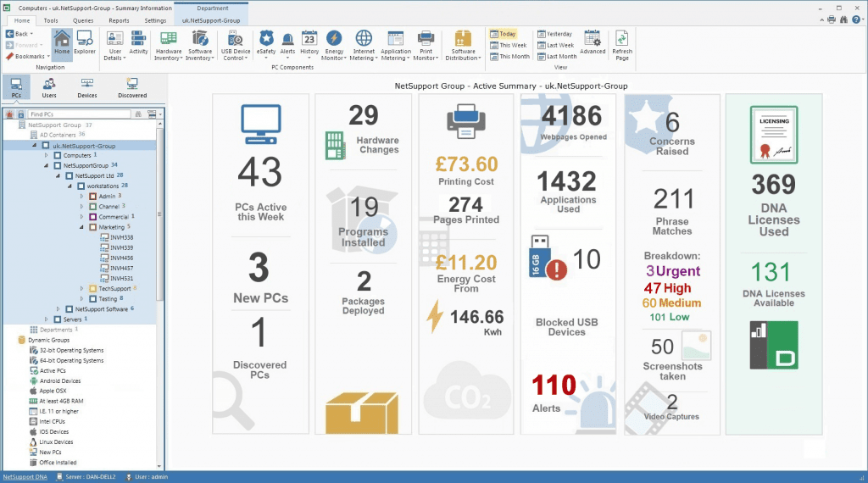Open the Settings ribbon tab
868x483 pixels.
[156, 20]
